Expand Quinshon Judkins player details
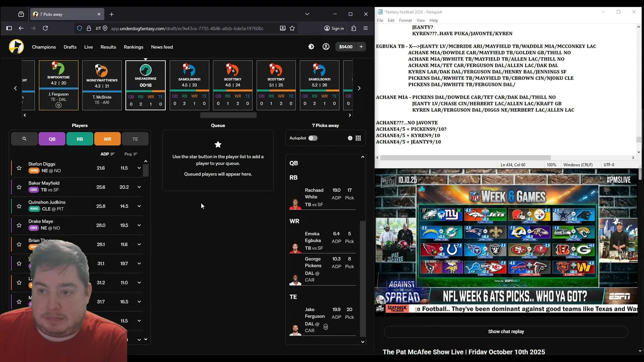644x362 pixels. [139, 206]
